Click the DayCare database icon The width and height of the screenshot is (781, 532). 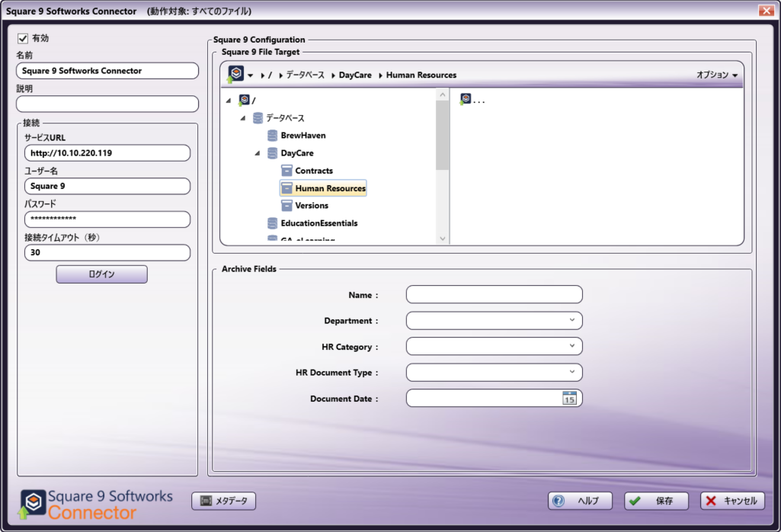[x=273, y=153]
